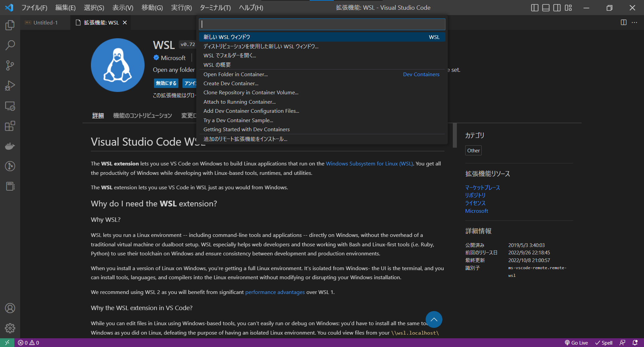Click the README vertical scrollbar
The width and height of the screenshot is (644, 347).
[455, 136]
